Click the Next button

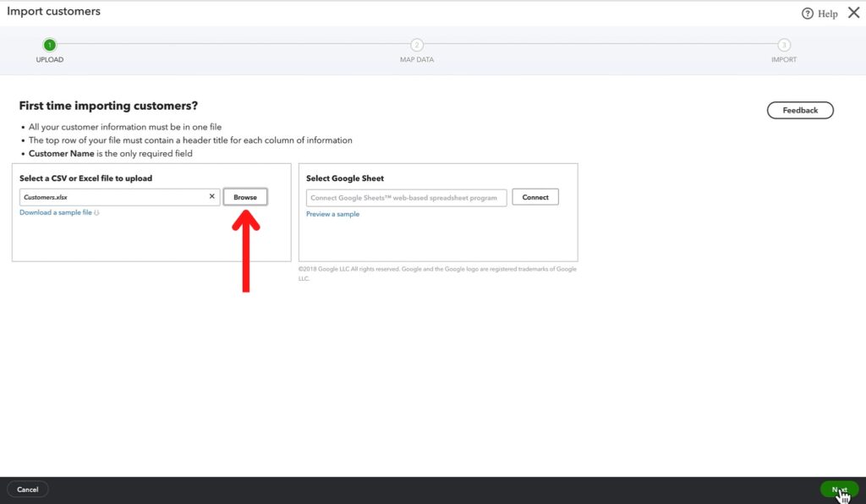tap(838, 489)
